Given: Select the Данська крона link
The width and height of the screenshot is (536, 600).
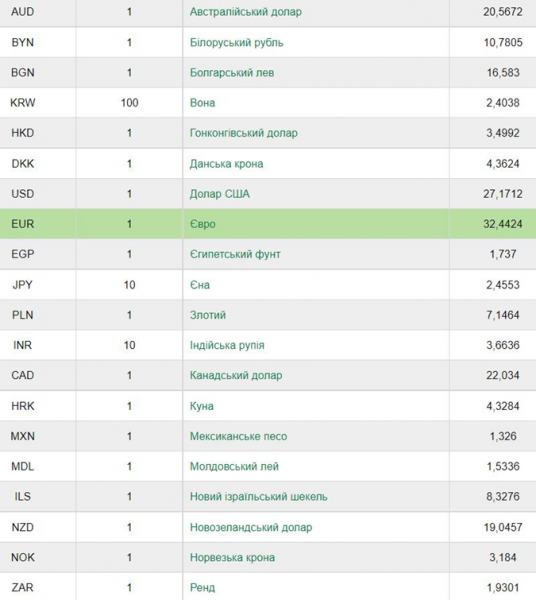Looking at the screenshot, I should click(x=226, y=163).
